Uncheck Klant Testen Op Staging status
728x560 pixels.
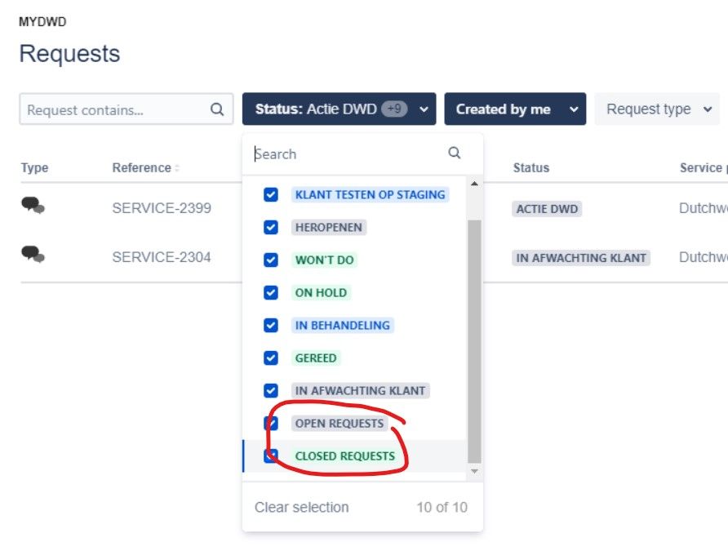(x=271, y=194)
